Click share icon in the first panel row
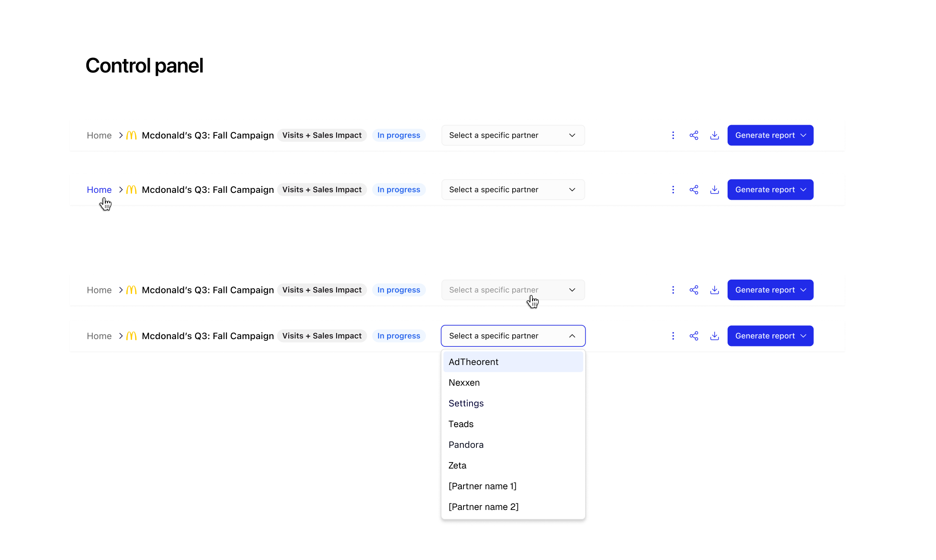Image resolution: width=936 pixels, height=560 pixels. click(x=693, y=135)
